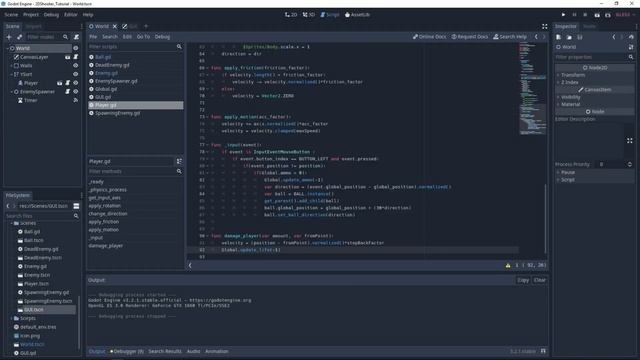Click the bottom panel expand icon near version
Screen dimensions: 640x360
543,351
